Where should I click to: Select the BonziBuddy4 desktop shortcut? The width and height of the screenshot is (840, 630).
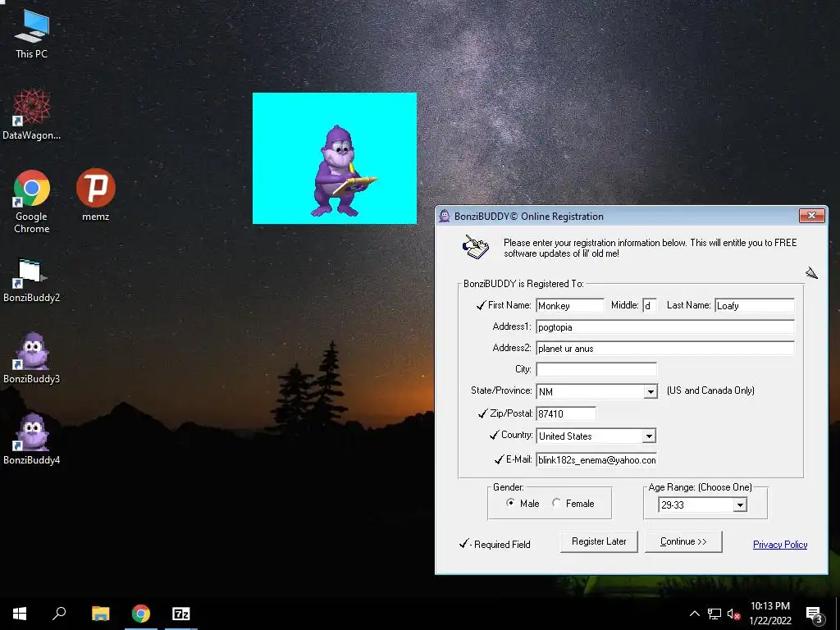coord(32,440)
